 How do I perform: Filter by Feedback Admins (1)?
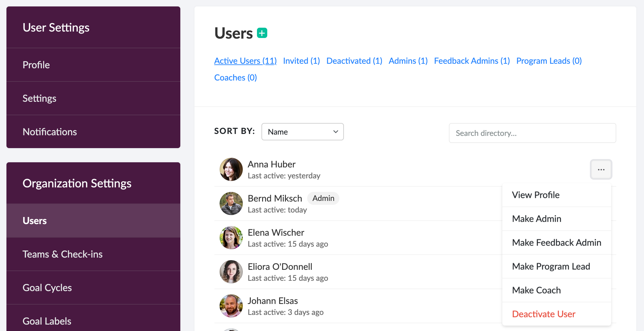pos(472,61)
